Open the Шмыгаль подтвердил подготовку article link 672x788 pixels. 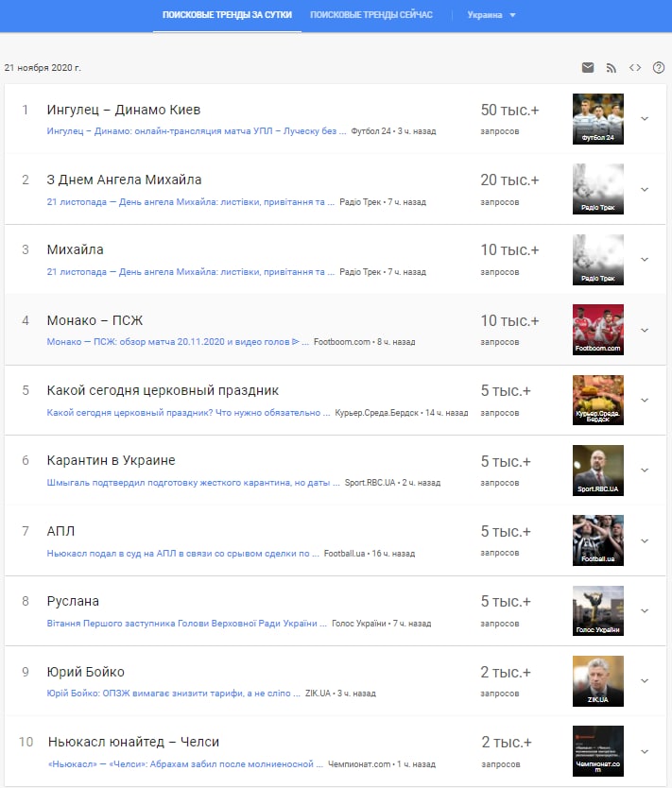tap(193, 483)
